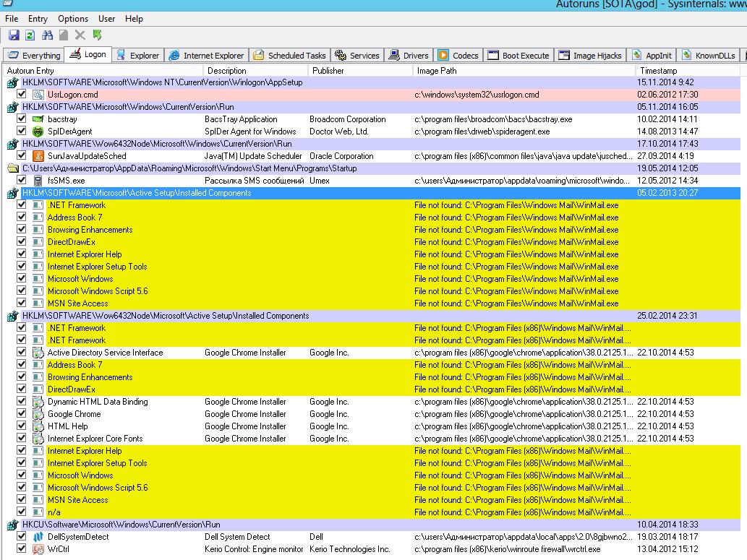Click the DellSystemDetect entry icon
The image size is (747, 560).
[38, 537]
